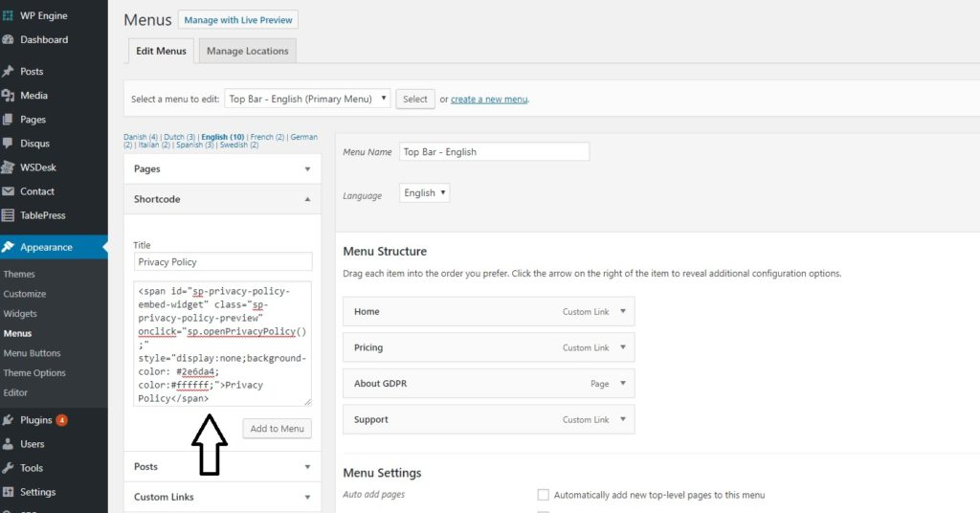Click the Posts pushpin icon
The height and width of the screenshot is (513, 980).
(8, 71)
